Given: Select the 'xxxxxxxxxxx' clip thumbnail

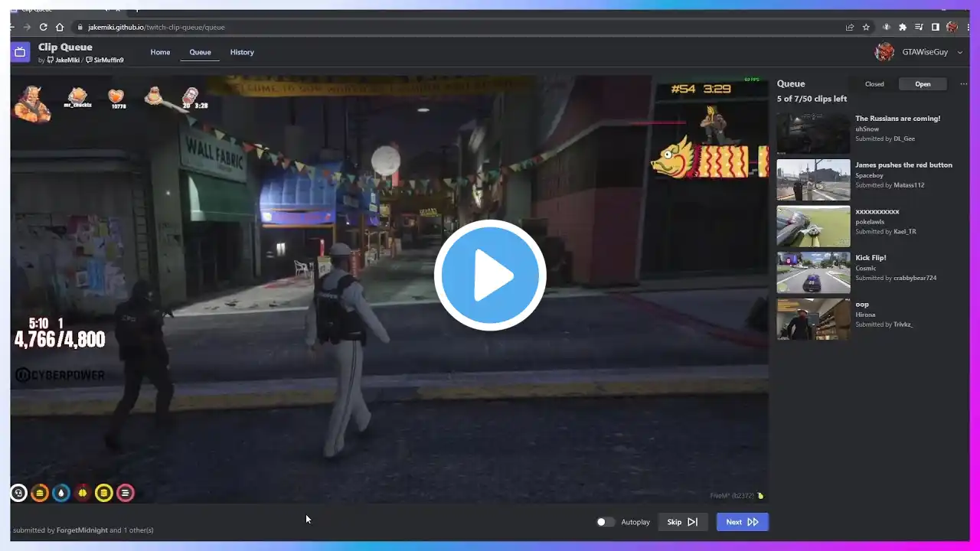Looking at the screenshot, I should 813,226.
